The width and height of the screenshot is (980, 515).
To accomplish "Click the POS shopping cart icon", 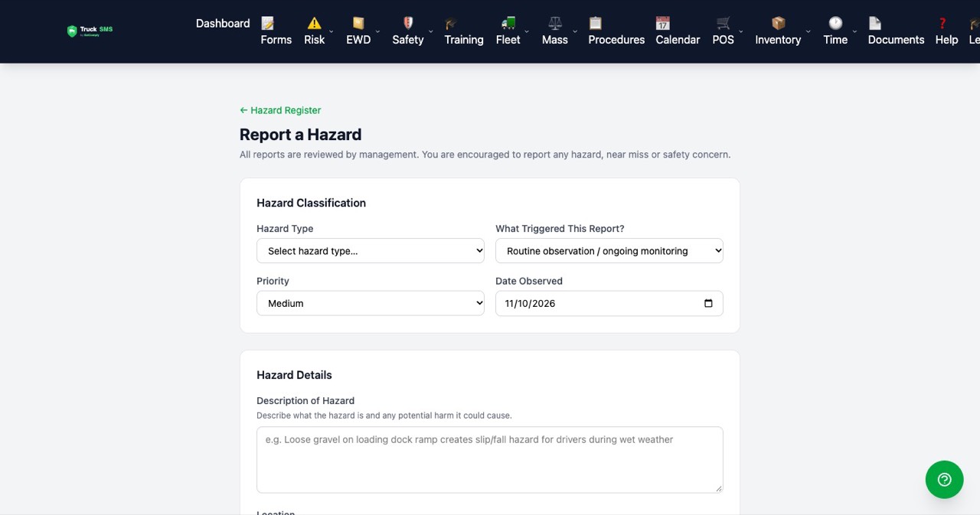I will (x=724, y=23).
